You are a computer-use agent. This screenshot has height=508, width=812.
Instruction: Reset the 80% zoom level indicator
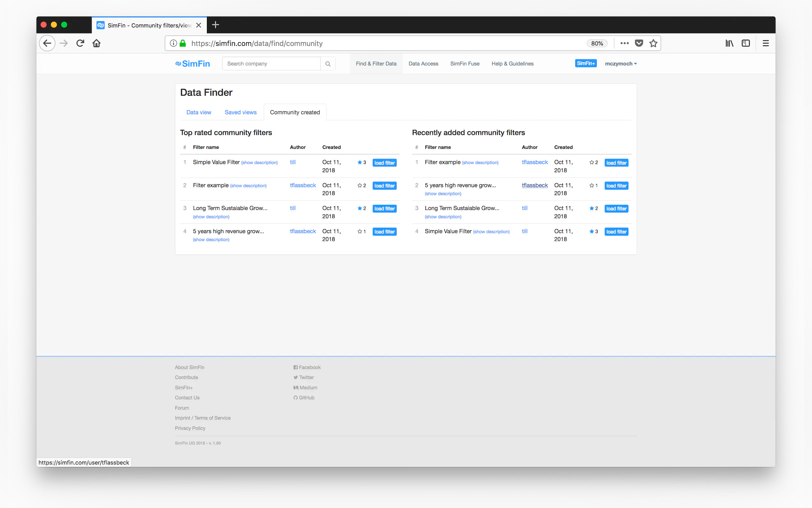pos(597,43)
